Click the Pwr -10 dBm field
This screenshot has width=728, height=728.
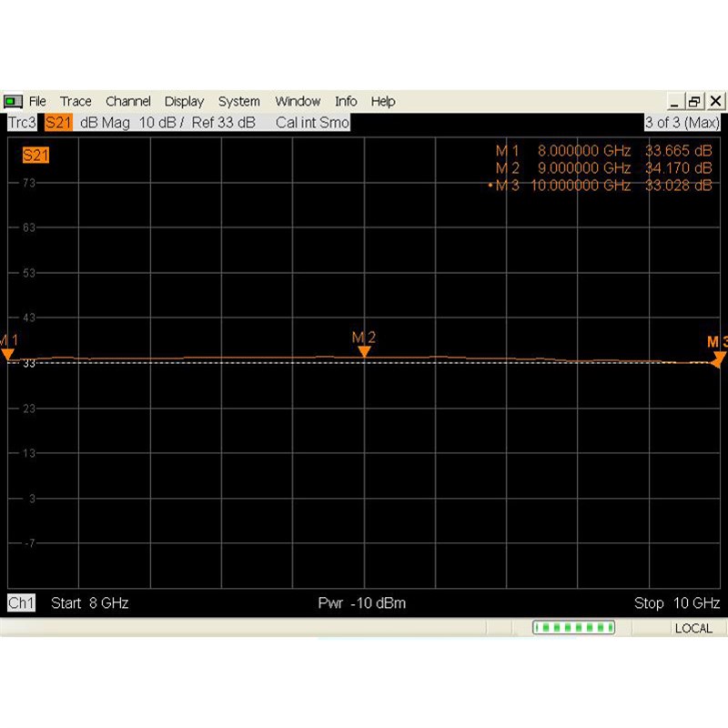click(x=361, y=602)
